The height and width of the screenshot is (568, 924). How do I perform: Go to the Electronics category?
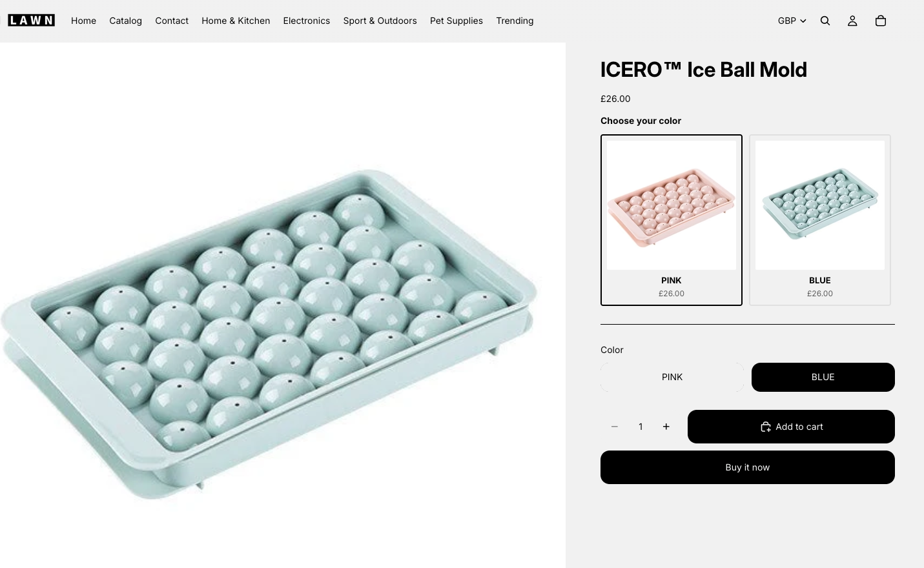pos(307,21)
